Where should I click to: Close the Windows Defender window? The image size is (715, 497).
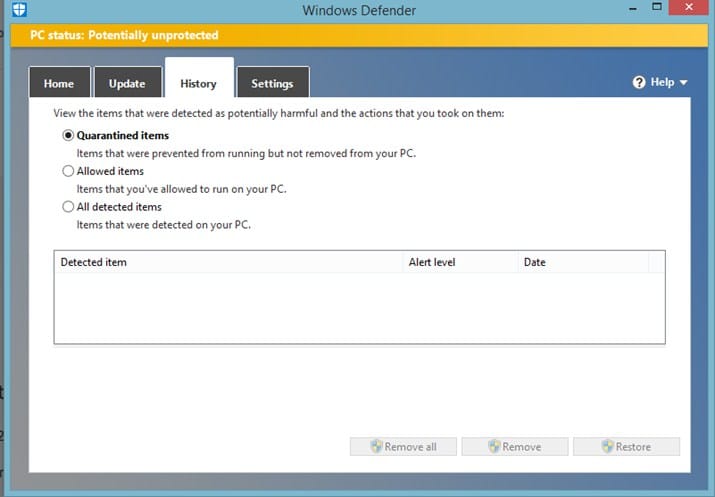(x=689, y=7)
